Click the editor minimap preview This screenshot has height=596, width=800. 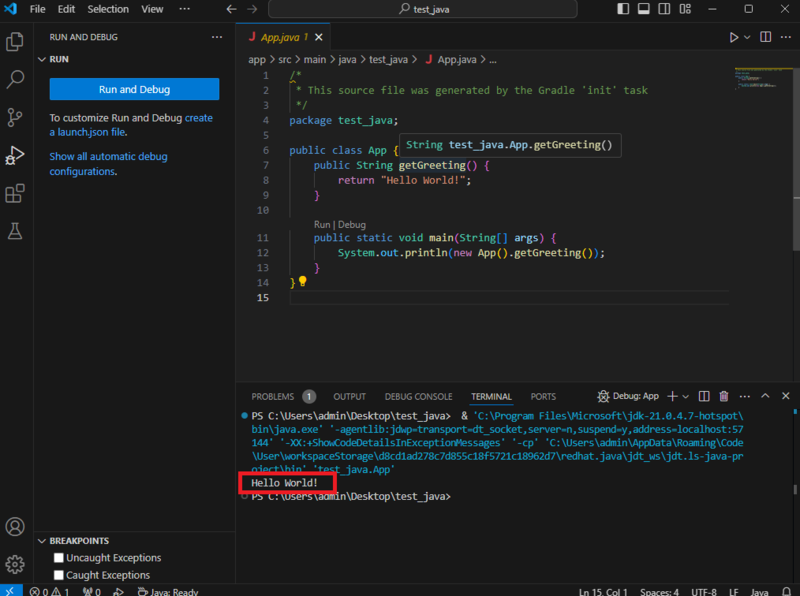tap(762, 79)
